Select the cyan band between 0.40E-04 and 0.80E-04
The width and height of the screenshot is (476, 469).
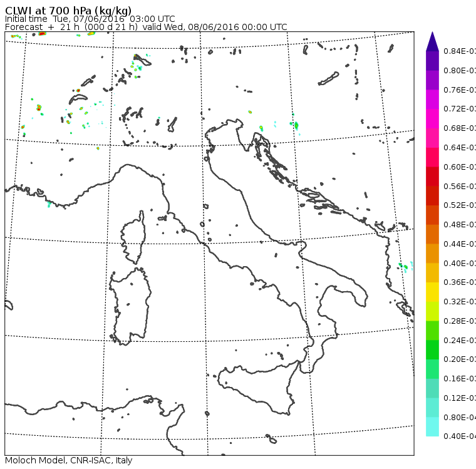(432, 427)
